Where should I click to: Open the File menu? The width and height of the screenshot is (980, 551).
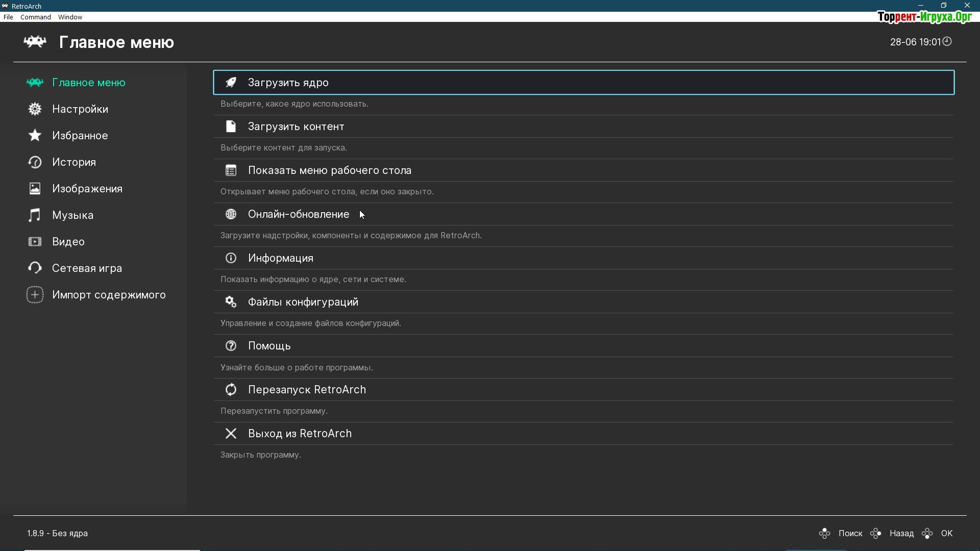click(8, 17)
